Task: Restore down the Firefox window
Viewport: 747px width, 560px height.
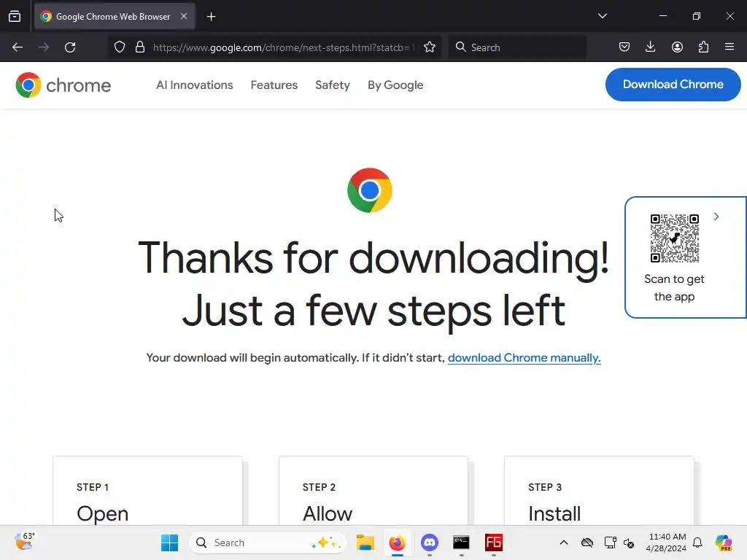Action: (x=697, y=16)
